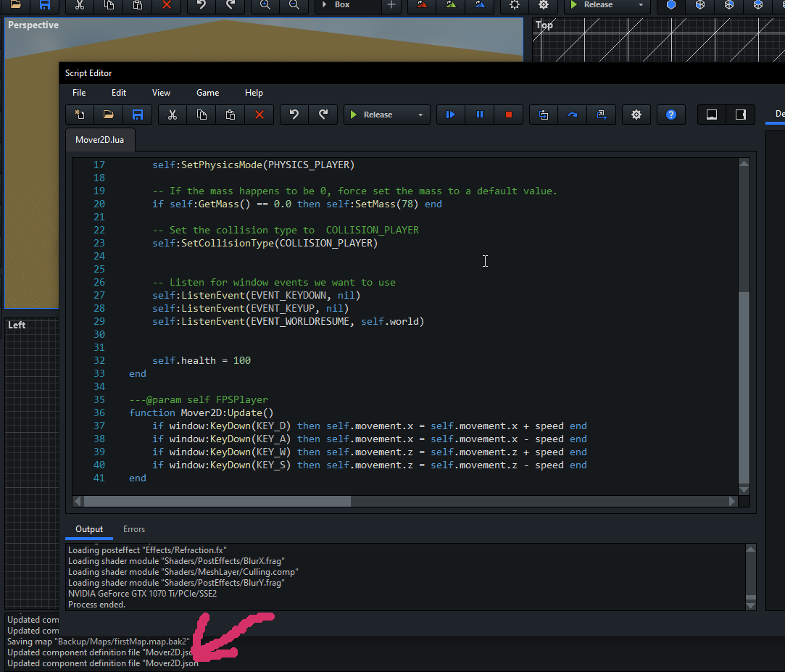Click the Step Over debug icon
785x672 pixels.
[573, 115]
